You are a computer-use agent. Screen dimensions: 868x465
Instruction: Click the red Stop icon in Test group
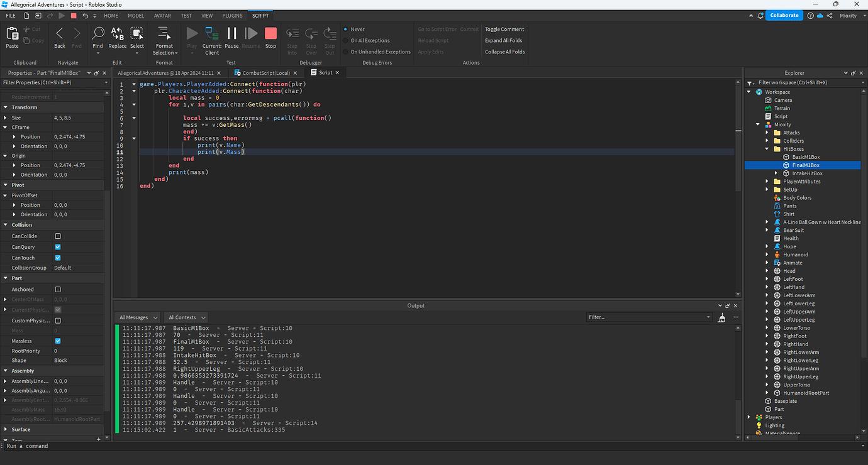point(270,35)
